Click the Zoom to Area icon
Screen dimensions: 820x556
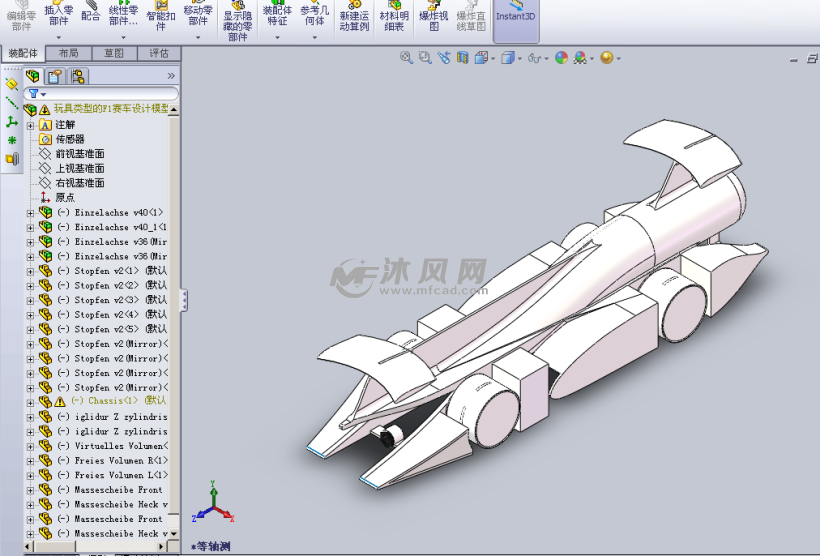tap(425, 58)
